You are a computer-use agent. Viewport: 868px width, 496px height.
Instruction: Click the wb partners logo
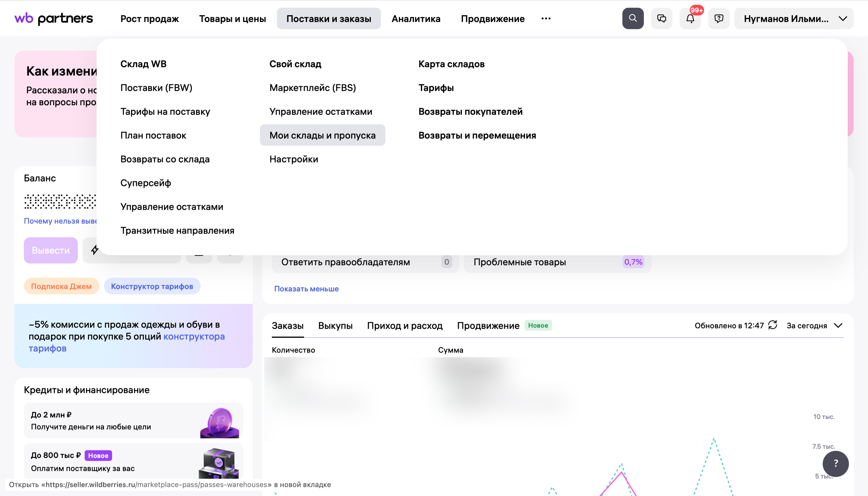coord(53,18)
